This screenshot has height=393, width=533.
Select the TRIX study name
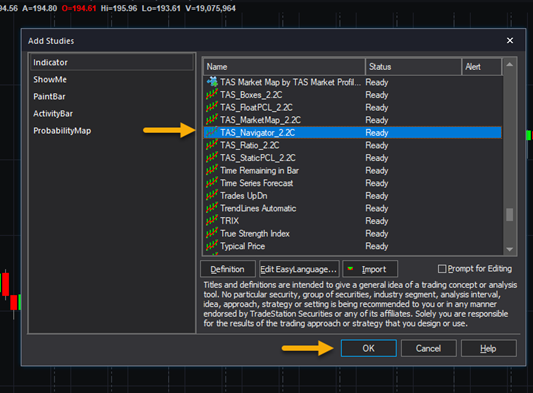[229, 221]
